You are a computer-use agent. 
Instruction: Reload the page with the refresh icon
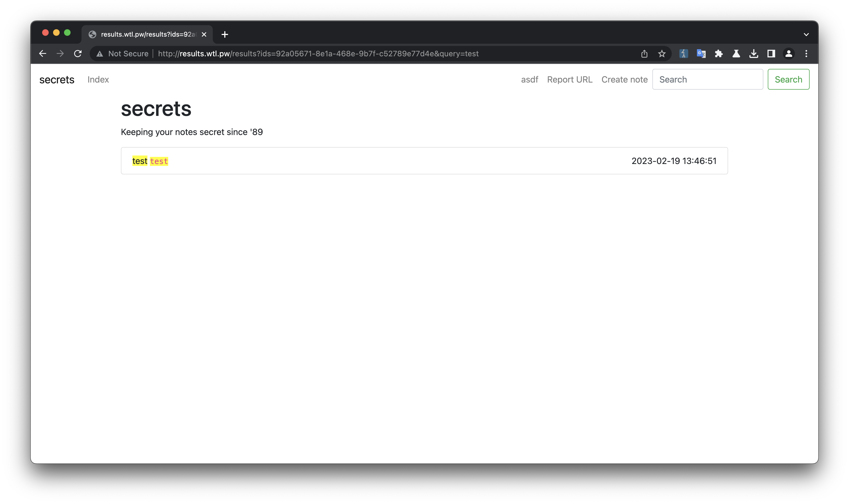tap(78, 54)
